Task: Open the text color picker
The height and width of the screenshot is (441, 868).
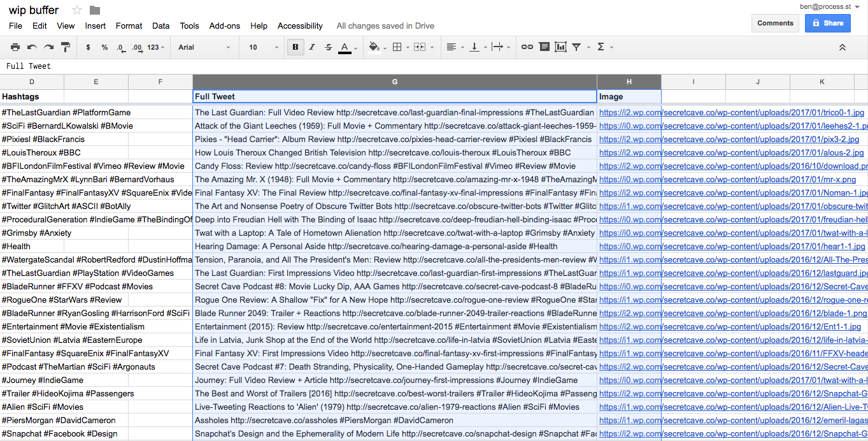Action: pyautogui.click(x=345, y=48)
